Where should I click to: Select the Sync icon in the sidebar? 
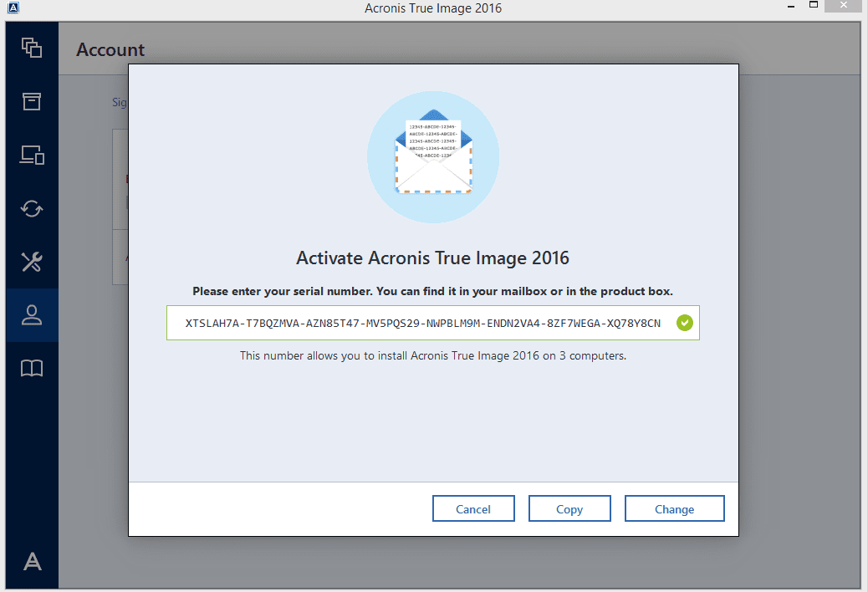pos(31,208)
